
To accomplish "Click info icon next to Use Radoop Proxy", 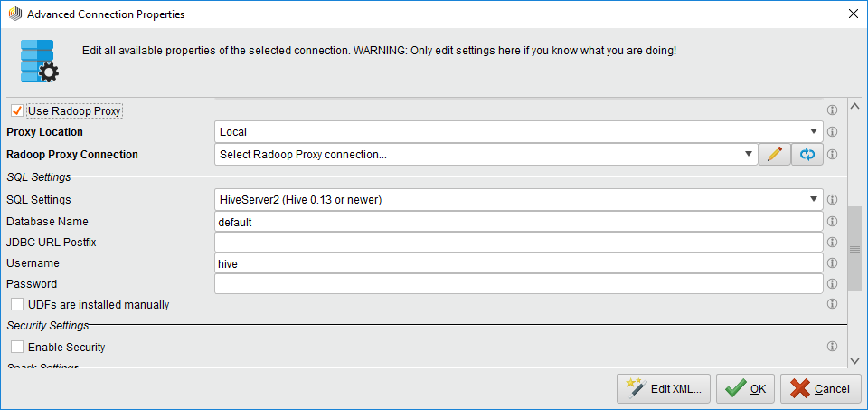I will click(x=832, y=110).
